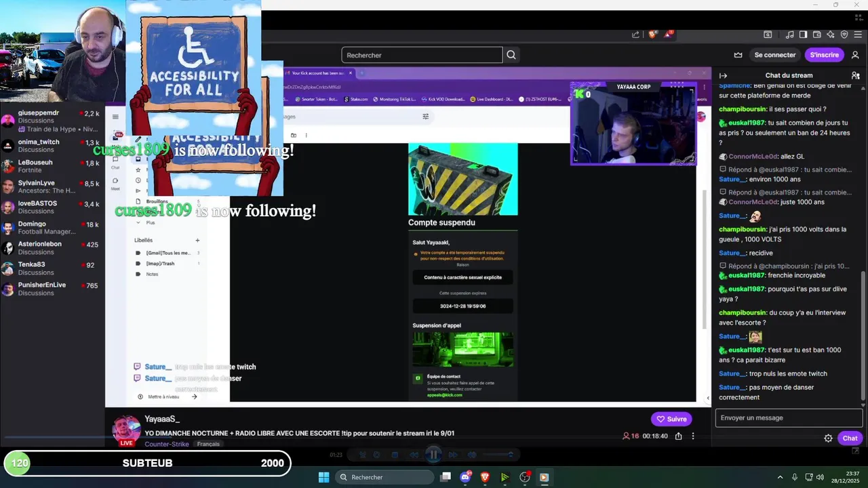Open the browser hamburger main menu
Viewport: 868px width, 488px height.
(x=858, y=35)
